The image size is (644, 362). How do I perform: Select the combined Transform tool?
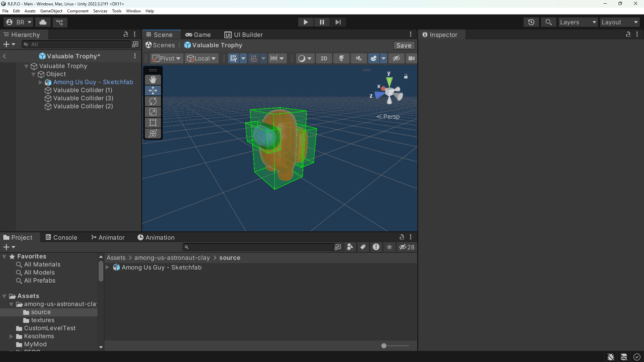[153, 133]
